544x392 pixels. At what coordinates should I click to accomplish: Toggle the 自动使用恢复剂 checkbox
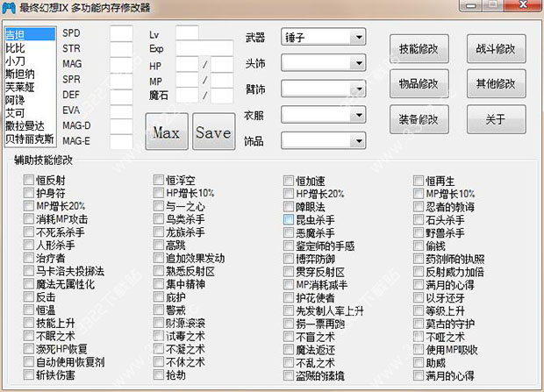(29, 362)
